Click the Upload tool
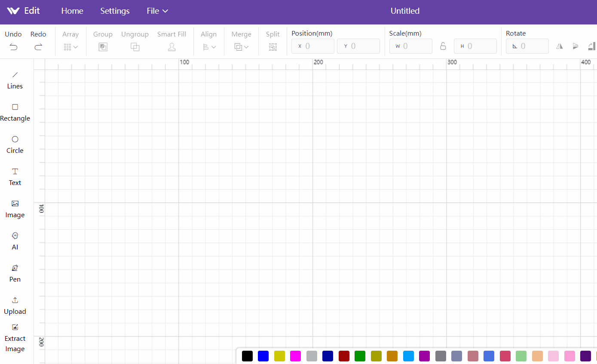The height and width of the screenshot is (364, 597). point(15,306)
